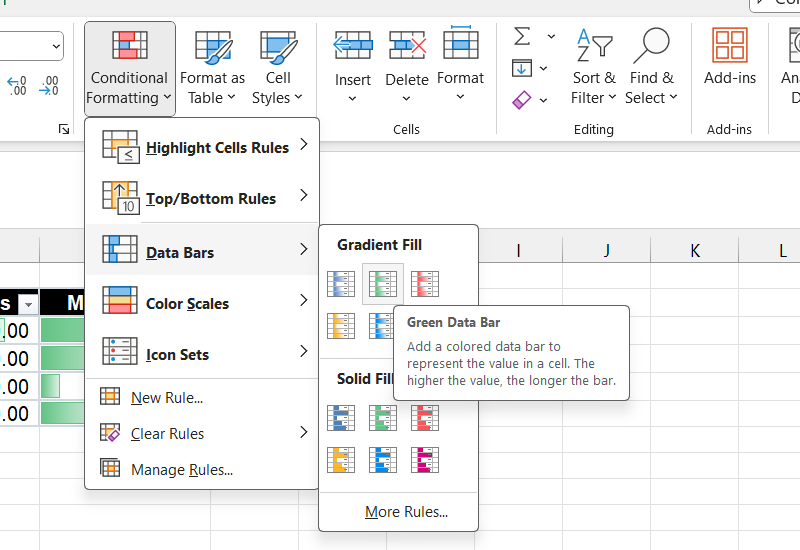
Task: Open Manage Rules... dialog
Action: click(181, 470)
